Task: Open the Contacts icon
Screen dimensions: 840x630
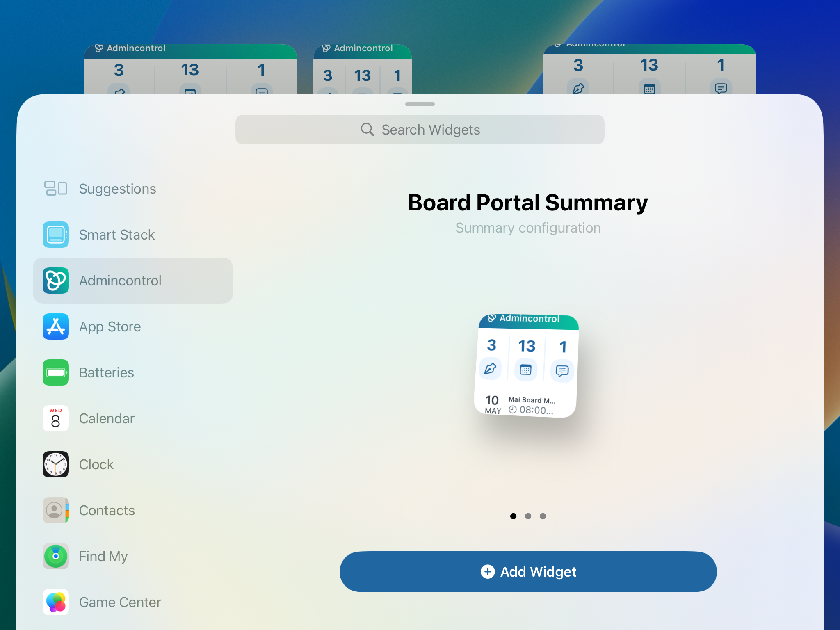Action: 56,510
